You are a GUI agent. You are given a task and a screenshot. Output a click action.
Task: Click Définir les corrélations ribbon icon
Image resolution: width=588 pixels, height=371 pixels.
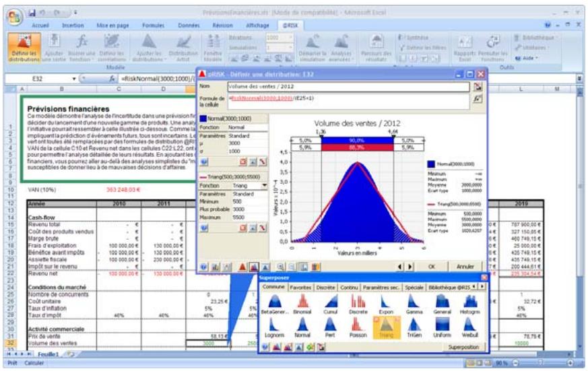112,41
